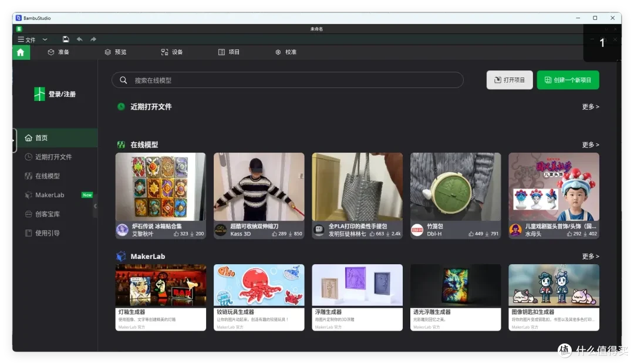Click 发明狂徒林林七 author avatar
This screenshot has width=634, height=364.
319,230
